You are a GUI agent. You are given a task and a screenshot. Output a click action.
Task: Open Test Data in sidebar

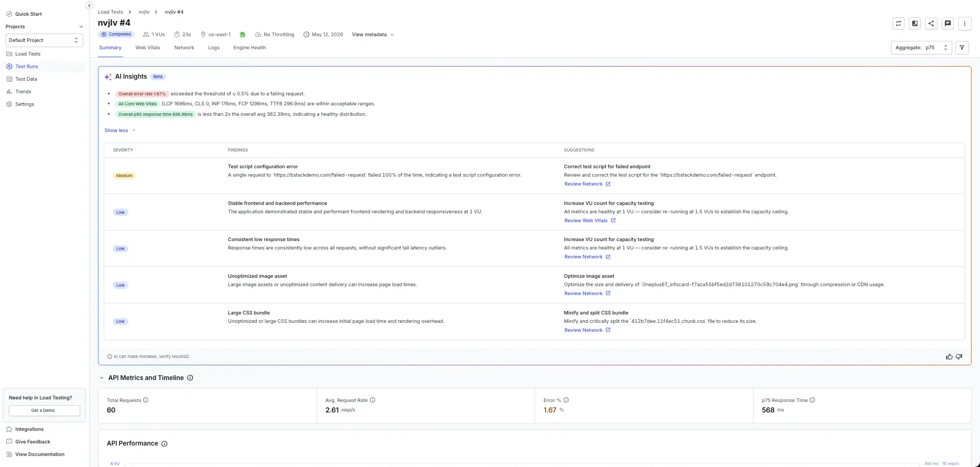point(26,79)
